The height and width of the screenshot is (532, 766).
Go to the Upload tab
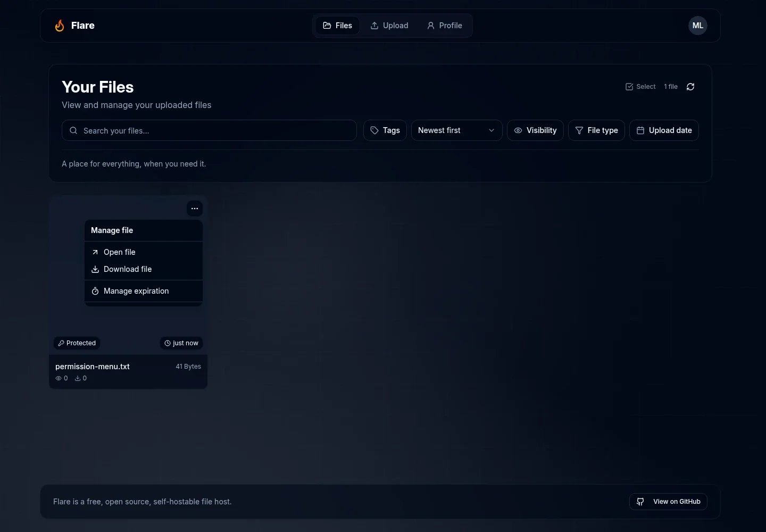(389, 26)
